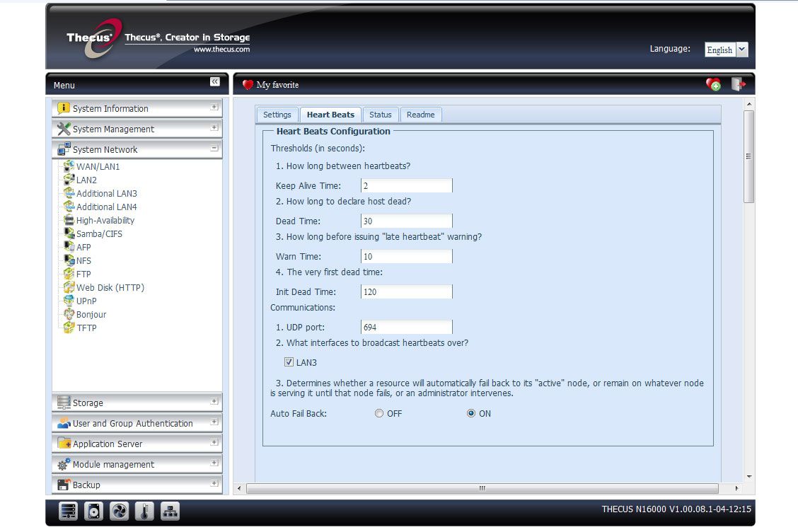This screenshot has width=798, height=532.
Task: Set Auto Fail Back to ON
Action: (x=470, y=413)
